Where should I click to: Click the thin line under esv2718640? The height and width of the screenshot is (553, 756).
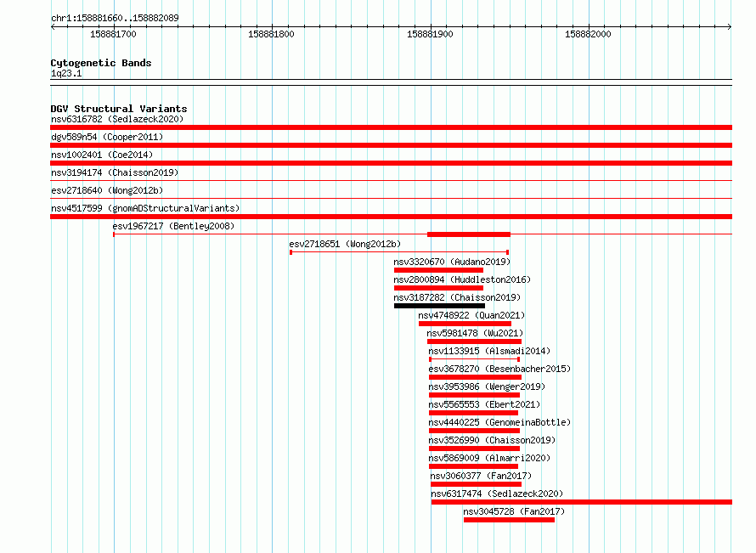(x=391, y=199)
